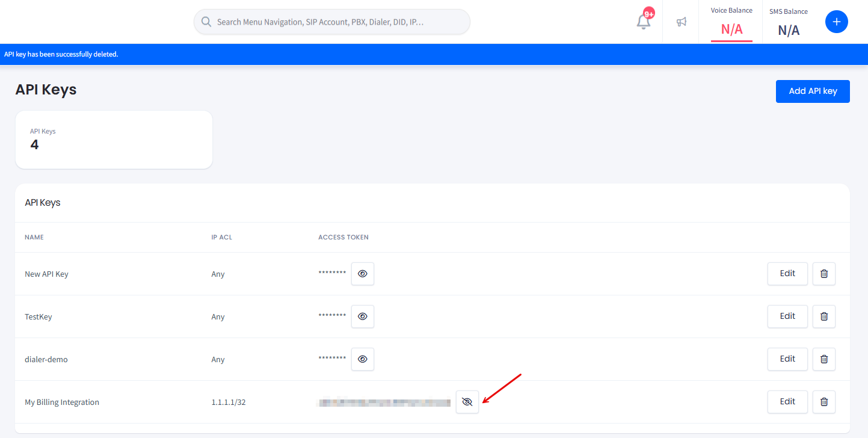Click the masked token in the dialer-demo row

pos(332,358)
